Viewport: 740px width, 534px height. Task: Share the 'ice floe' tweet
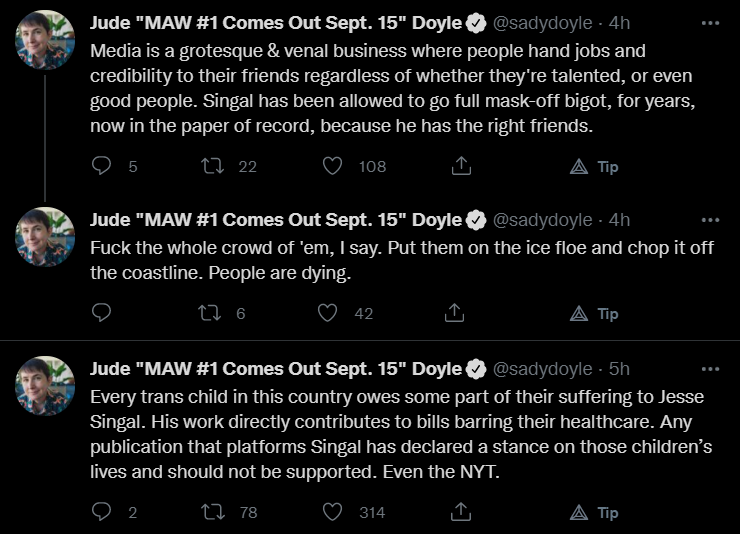[x=454, y=313]
